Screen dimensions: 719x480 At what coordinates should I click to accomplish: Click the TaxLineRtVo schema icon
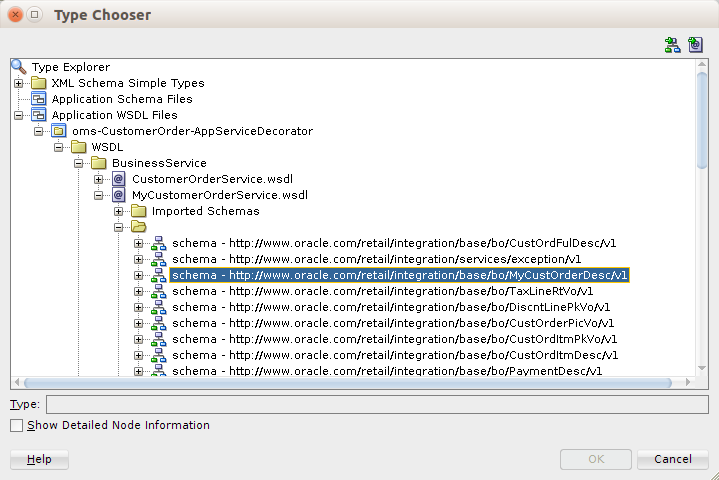click(x=159, y=292)
